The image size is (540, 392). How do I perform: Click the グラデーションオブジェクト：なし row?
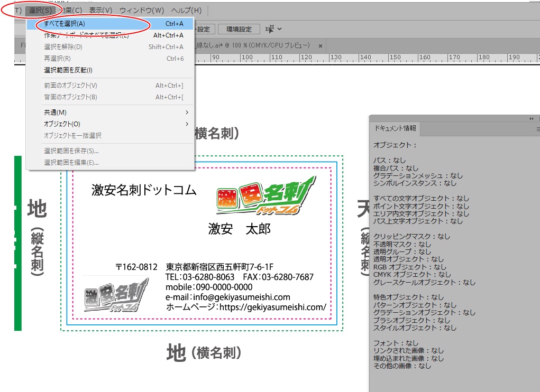point(425,313)
